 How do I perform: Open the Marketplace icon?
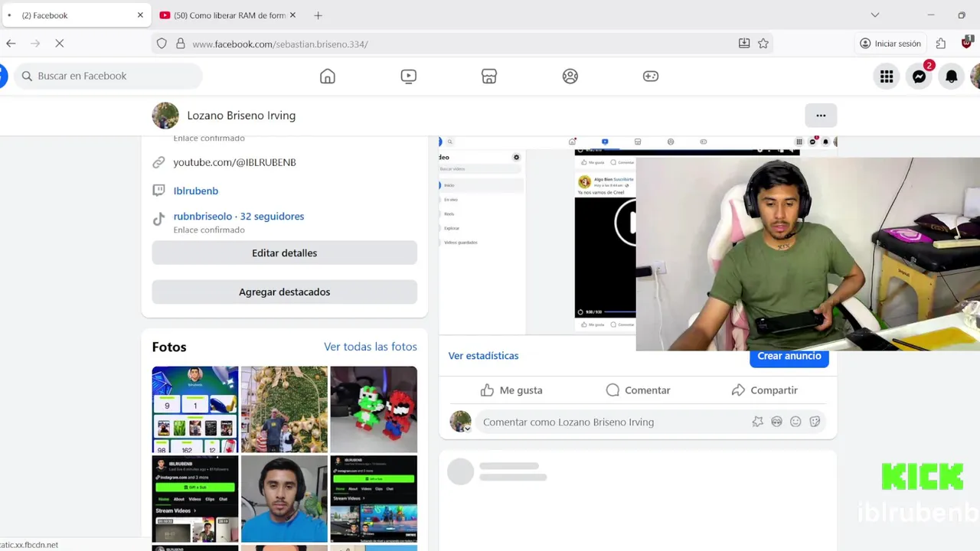click(x=489, y=76)
